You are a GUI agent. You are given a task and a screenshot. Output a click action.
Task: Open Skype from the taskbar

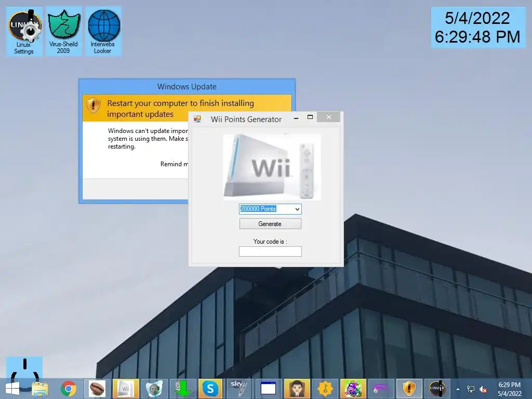pyautogui.click(x=210, y=389)
